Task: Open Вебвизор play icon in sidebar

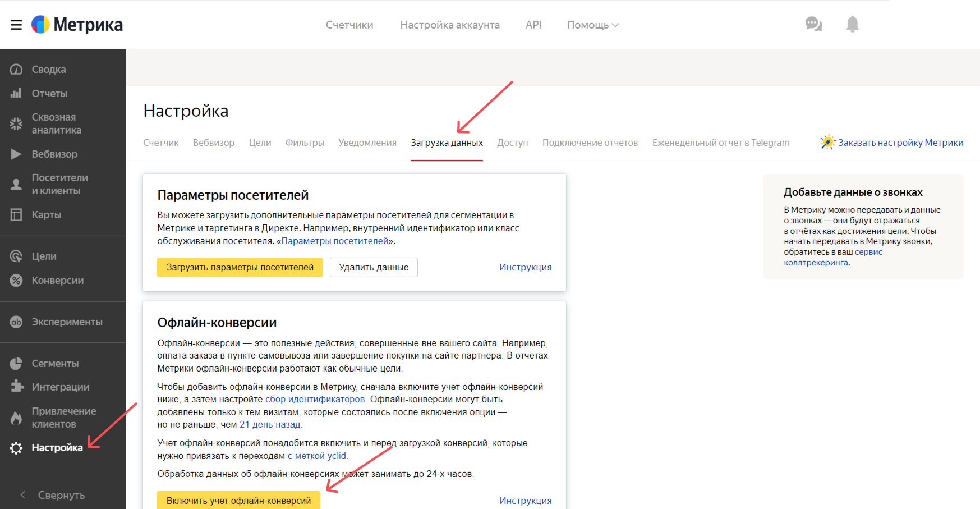Action: 16,154
